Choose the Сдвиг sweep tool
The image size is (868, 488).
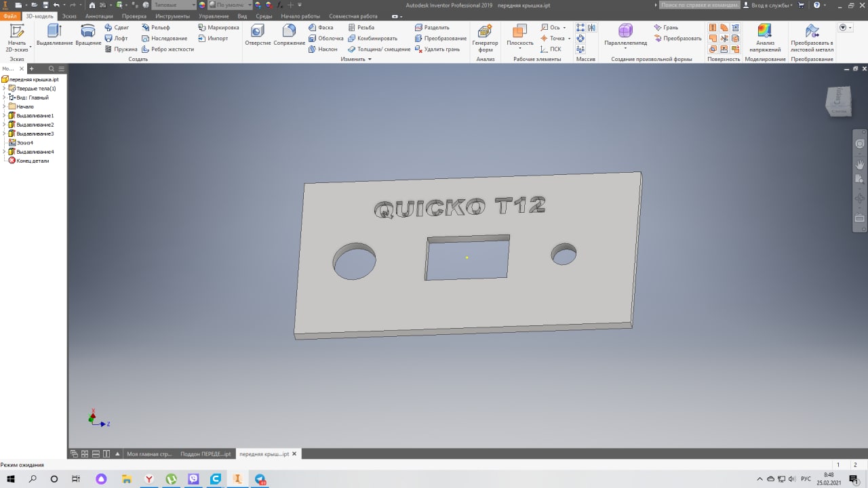117,28
